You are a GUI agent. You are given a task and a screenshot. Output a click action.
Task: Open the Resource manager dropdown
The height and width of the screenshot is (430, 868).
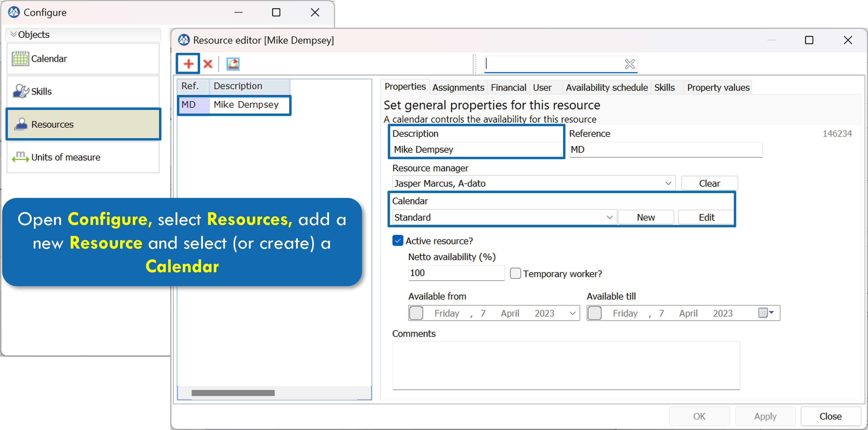click(668, 184)
